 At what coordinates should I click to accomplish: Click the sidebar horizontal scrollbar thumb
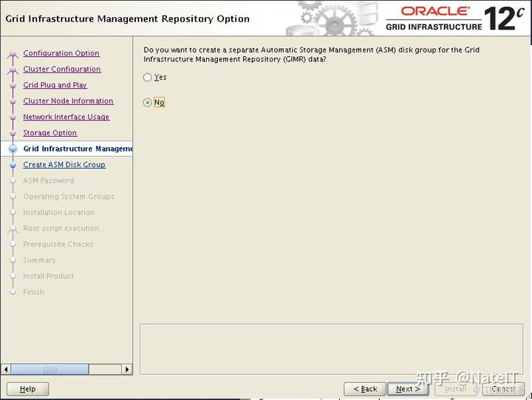click(x=50, y=369)
